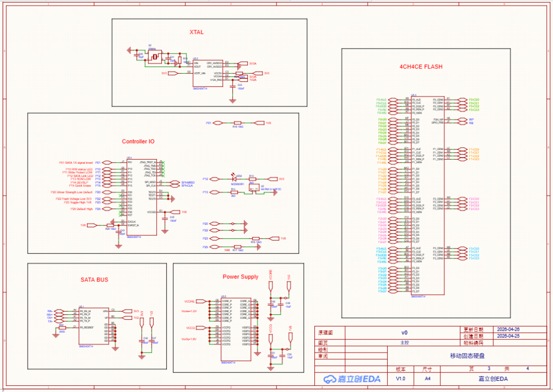553x392 pixels.
Task: Click the paper size value A4
Action: 428,379
